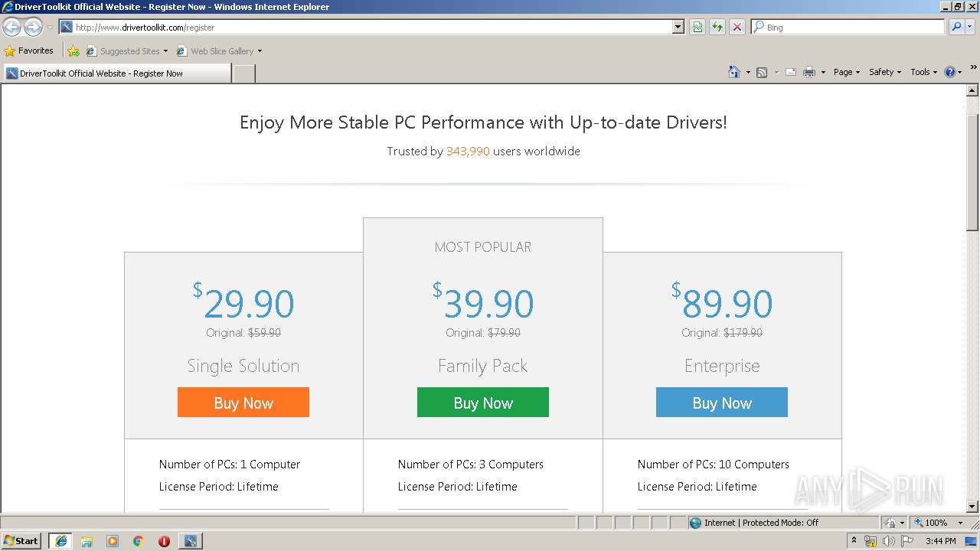
Task: Click the address bar URL field
Action: pyautogui.click(x=371, y=27)
